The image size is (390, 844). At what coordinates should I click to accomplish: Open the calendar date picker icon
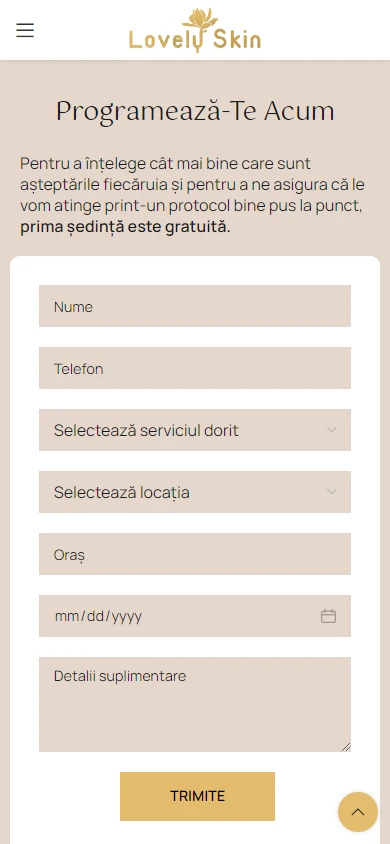pos(328,616)
